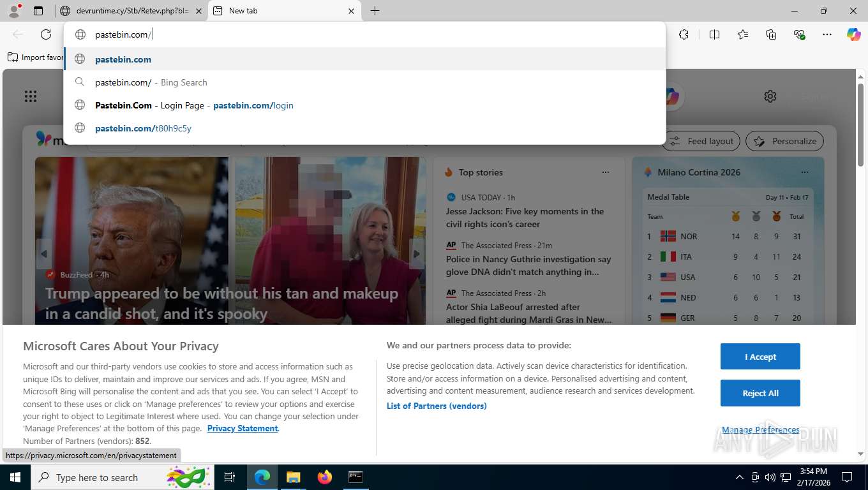Select the 'pastebin.com/ - Bing Search' suggestion
Viewport: 868px width, 490px height.
pos(364,82)
